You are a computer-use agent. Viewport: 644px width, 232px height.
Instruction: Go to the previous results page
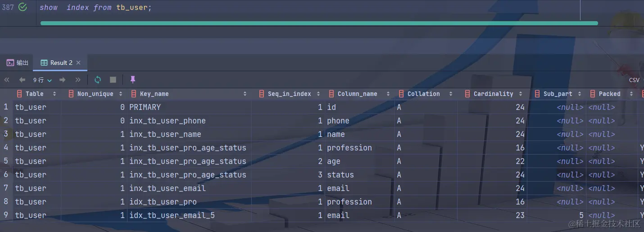[x=22, y=80]
